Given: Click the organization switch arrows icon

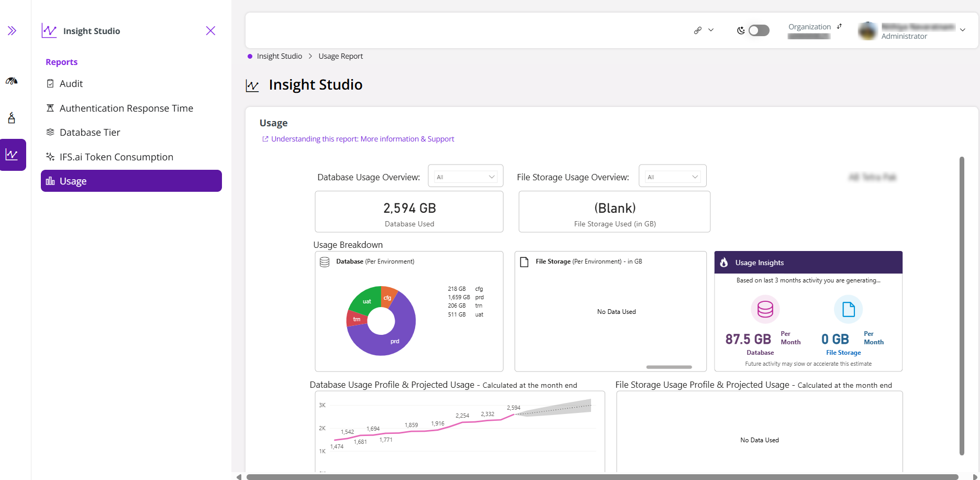Looking at the screenshot, I should point(839,26).
